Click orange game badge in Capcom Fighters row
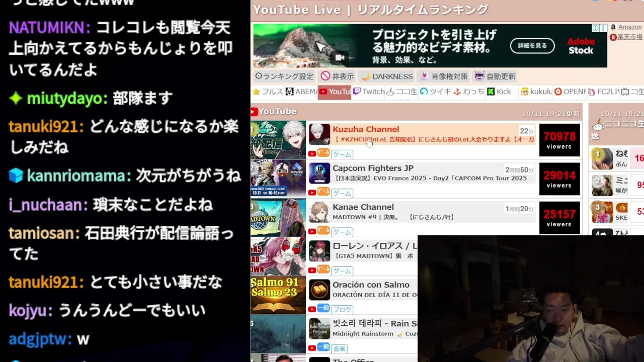644x362 pixels. click(x=323, y=192)
